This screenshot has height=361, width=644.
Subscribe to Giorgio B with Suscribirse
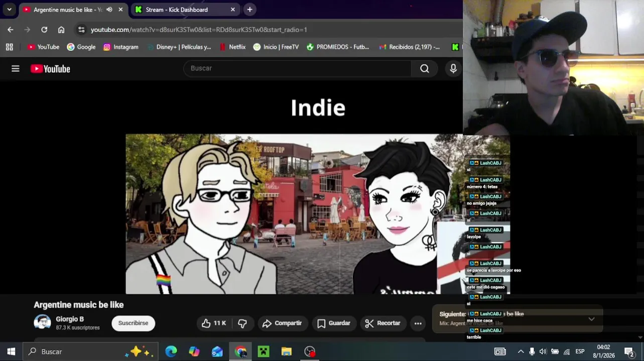133,323
